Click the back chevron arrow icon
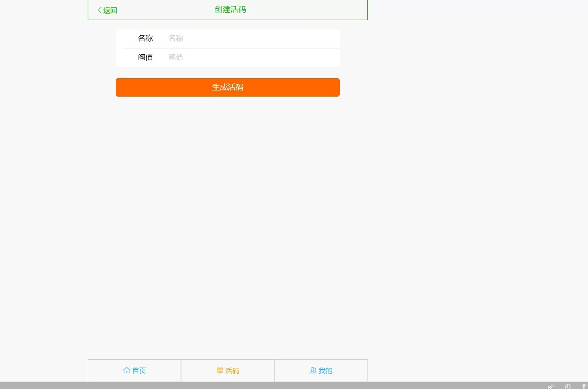This screenshot has width=588, height=389. pyautogui.click(x=99, y=10)
